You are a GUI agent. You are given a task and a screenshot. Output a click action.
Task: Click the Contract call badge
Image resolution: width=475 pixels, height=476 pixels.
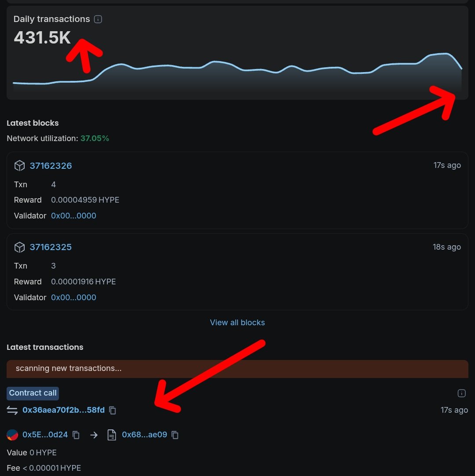(33, 393)
